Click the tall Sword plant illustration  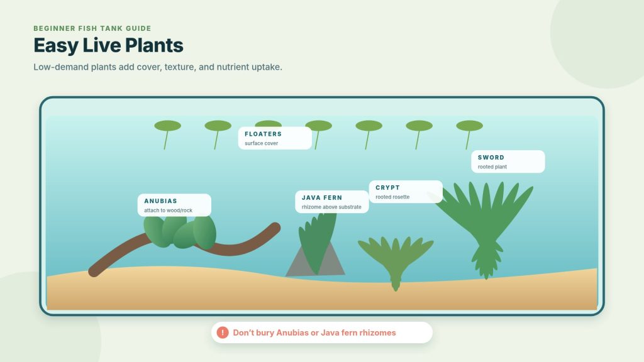[x=485, y=230]
